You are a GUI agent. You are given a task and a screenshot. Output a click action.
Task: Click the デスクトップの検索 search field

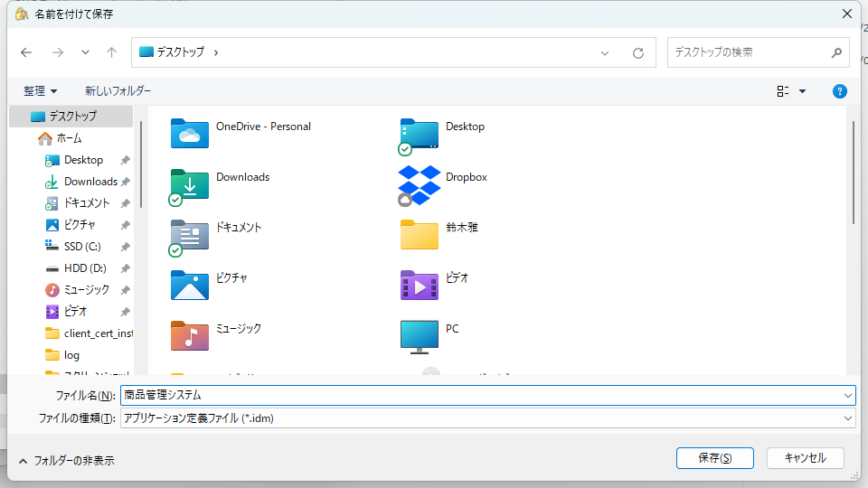(x=749, y=52)
